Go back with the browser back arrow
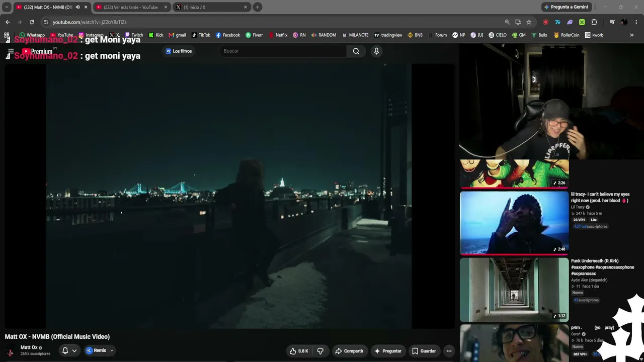This screenshot has height=362, width=644. point(8,22)
